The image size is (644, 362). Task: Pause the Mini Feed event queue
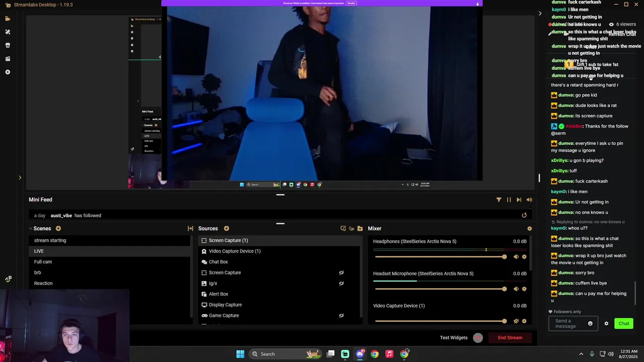509,200
